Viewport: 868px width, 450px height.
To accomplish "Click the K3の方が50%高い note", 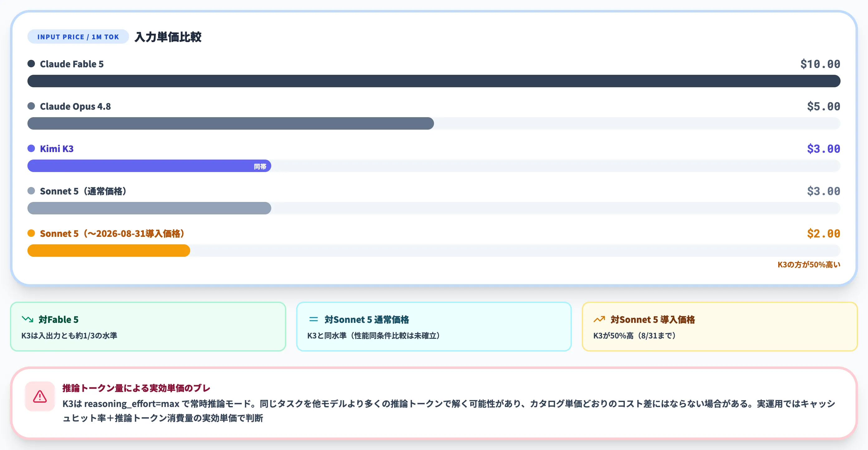I will click(809, 265).
